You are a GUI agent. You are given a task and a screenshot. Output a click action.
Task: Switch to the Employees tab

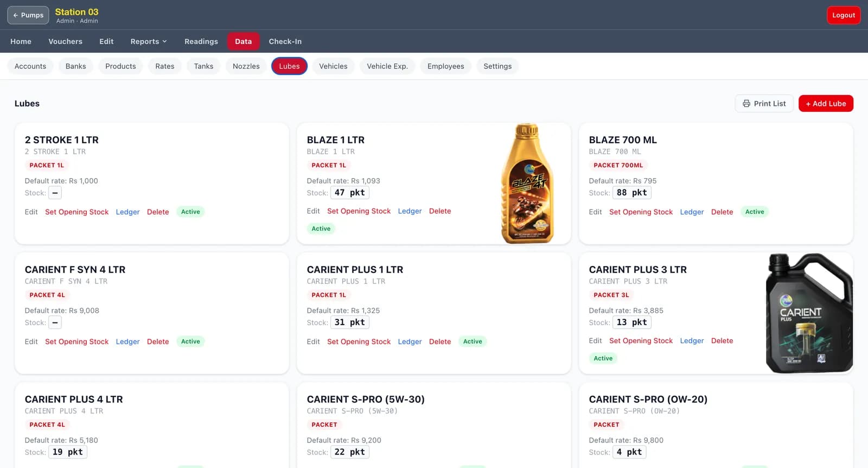[446, 66]
